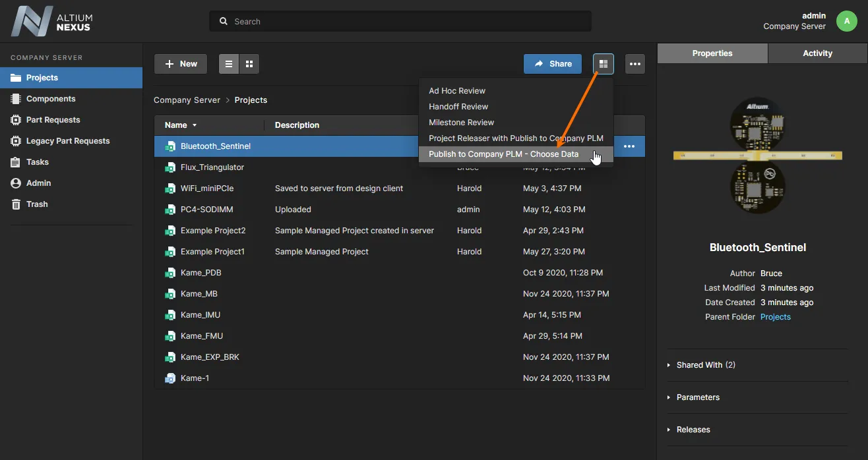Click the Projects folder icon in sidebar
This screenshot has height=460, width=868.
coord(16,78)
